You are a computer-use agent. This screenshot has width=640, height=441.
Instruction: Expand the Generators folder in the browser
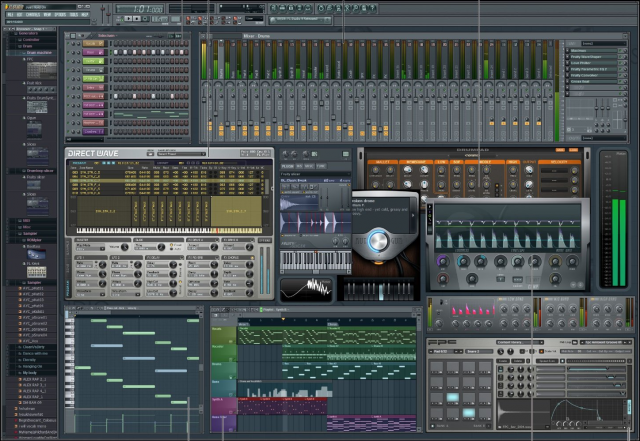[x=27, y=33]
